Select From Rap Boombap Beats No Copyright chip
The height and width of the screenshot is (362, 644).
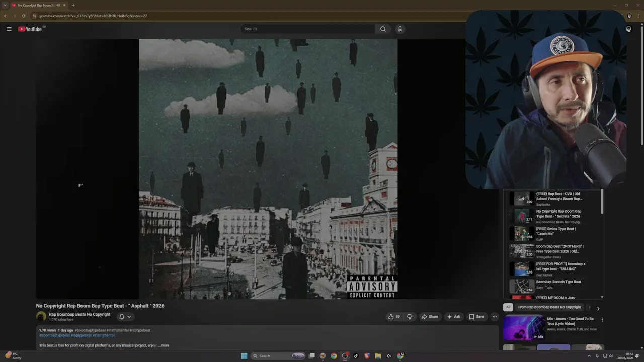click(549, 307)
